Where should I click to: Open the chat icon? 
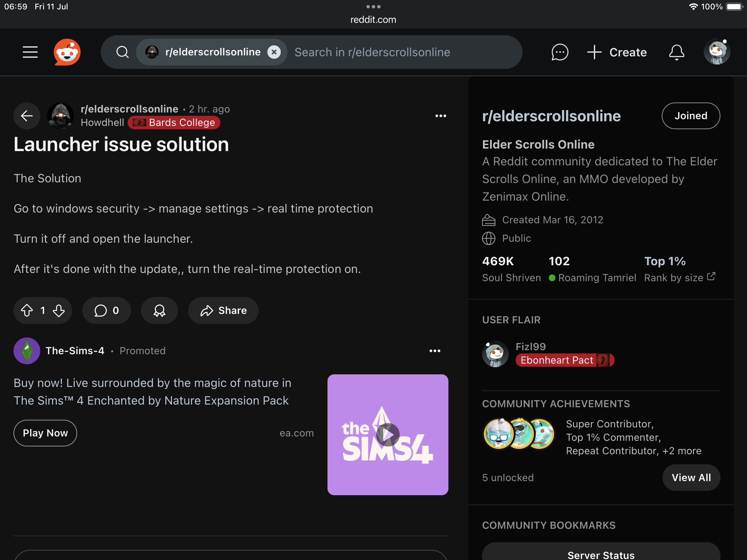pos(560,52)
